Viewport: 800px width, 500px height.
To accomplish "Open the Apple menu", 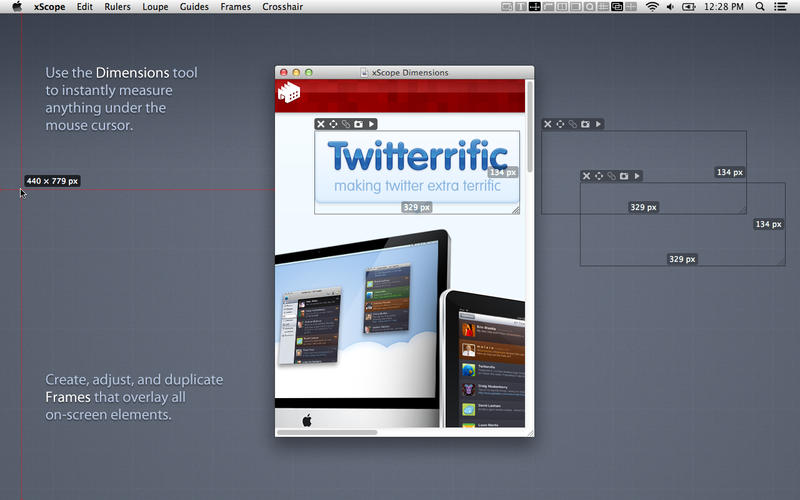I will pyautogui.click(x=17, y=7).
